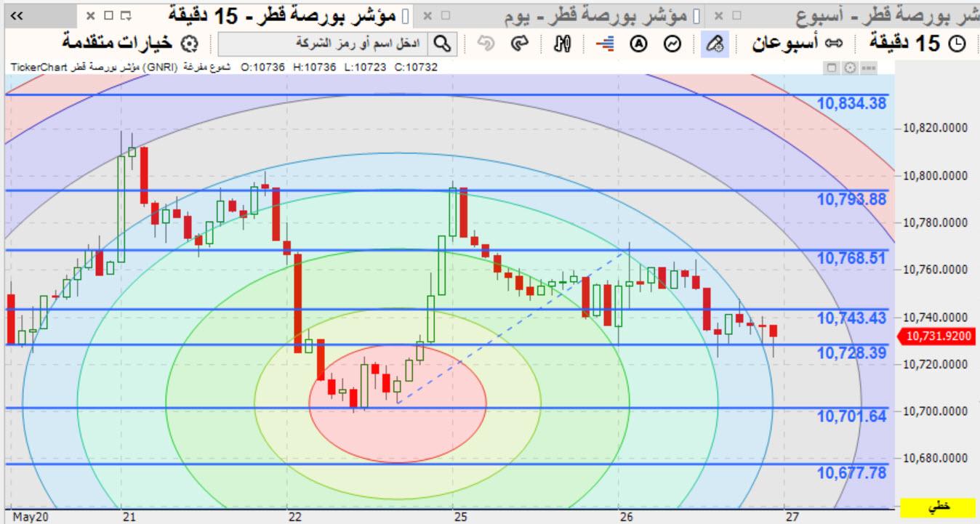Open the indicators circled-line icon
Viewport: 980px width, 524px height.
click(674, 44)
